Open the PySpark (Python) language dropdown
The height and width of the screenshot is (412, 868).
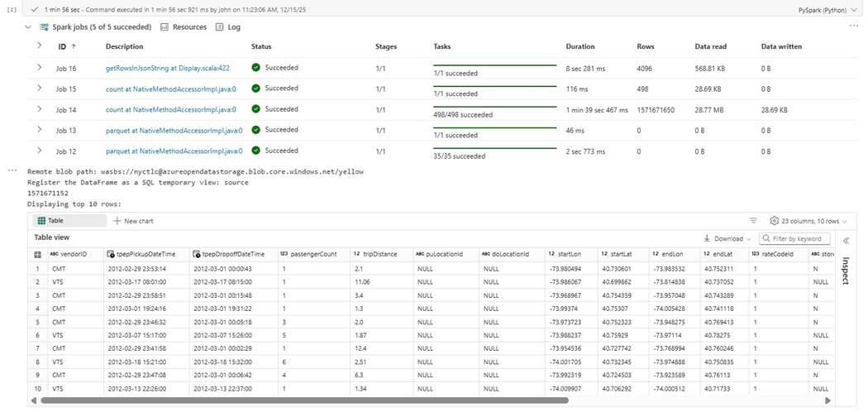click(x=824, y=8)
